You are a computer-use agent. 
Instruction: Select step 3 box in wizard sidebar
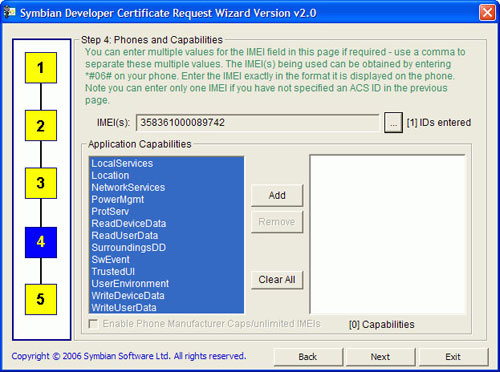(41, 183)
